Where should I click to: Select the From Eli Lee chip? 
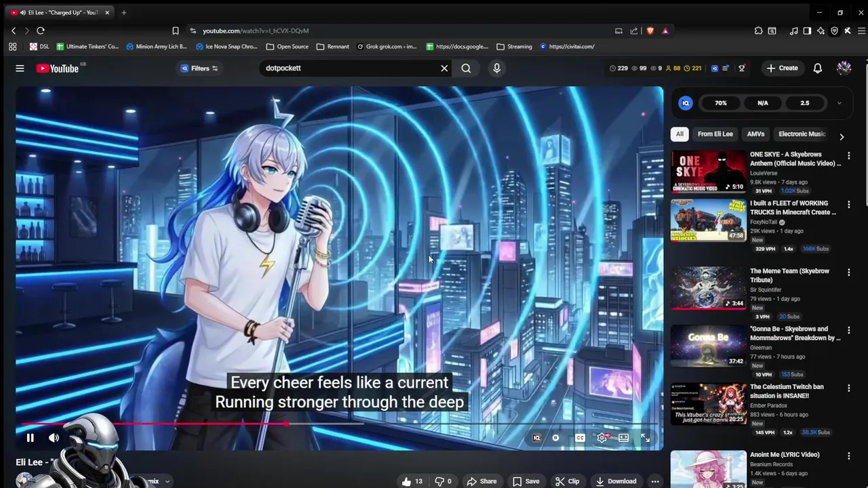click(715, 134)
